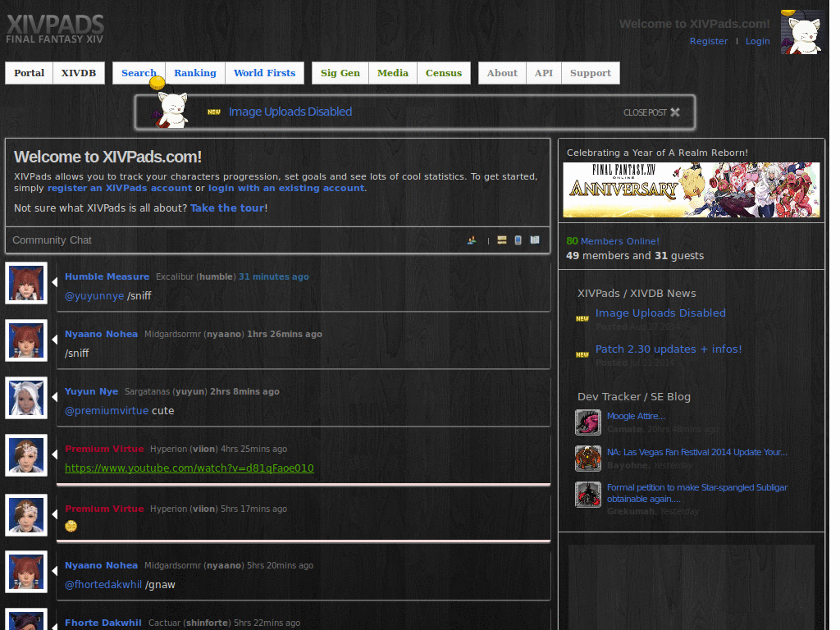Screen dimensions: 840x630
Task: Click the @fhortedakwhil mention
Action: [x=103, y=584]
